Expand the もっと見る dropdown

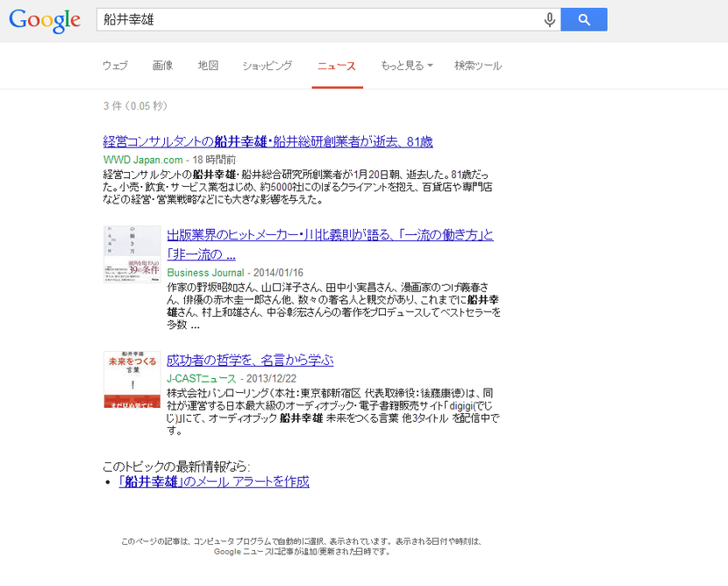click(407, 66)
